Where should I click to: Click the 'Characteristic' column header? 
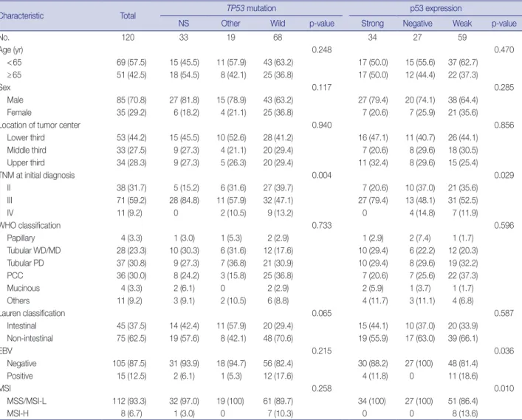tap(21, 16)
